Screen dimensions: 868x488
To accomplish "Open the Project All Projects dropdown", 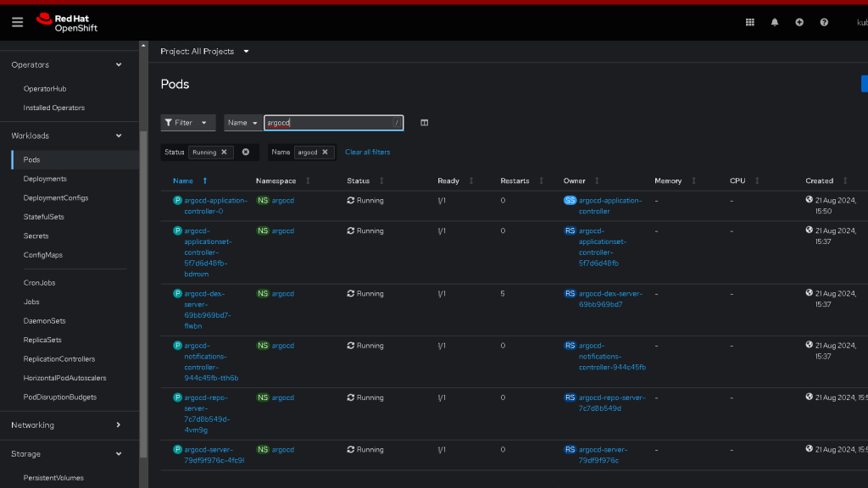I will (x=204, y=52).
